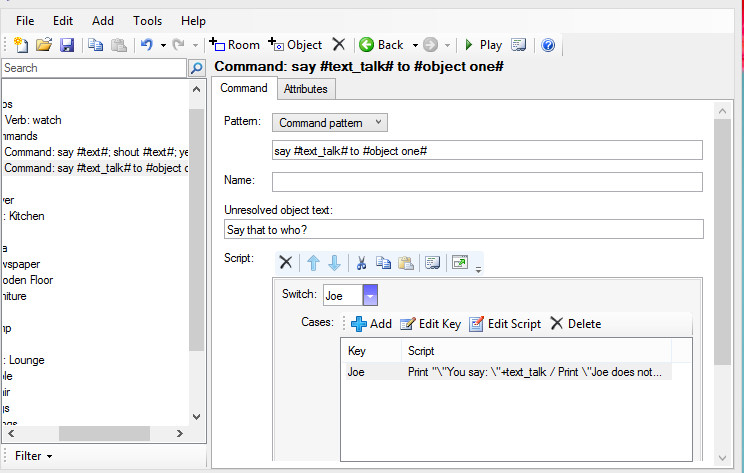Open help with question mark icon
744x473 pixels.
point(547,45)
